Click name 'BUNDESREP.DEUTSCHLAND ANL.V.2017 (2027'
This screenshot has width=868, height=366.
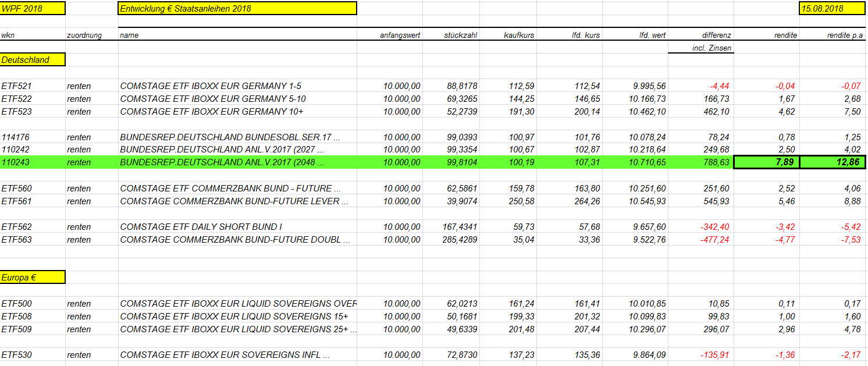222,150
